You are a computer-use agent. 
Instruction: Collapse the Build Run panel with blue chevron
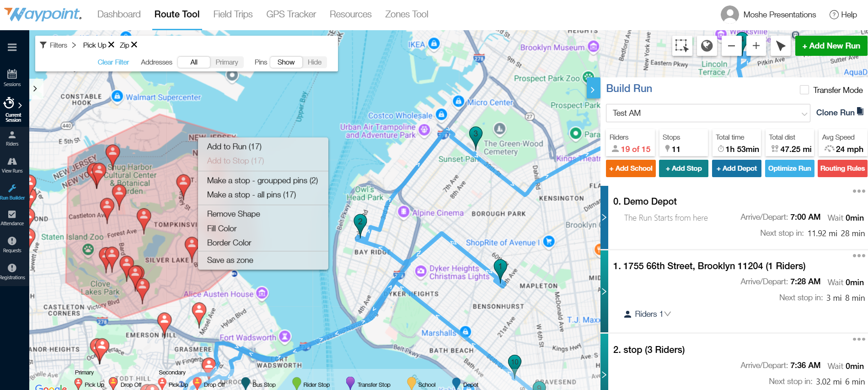593,89
